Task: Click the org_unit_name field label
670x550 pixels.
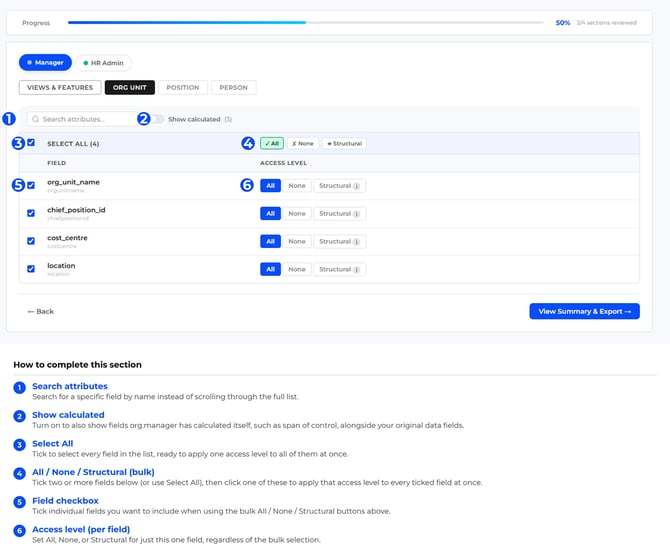Action: (73, 182)
